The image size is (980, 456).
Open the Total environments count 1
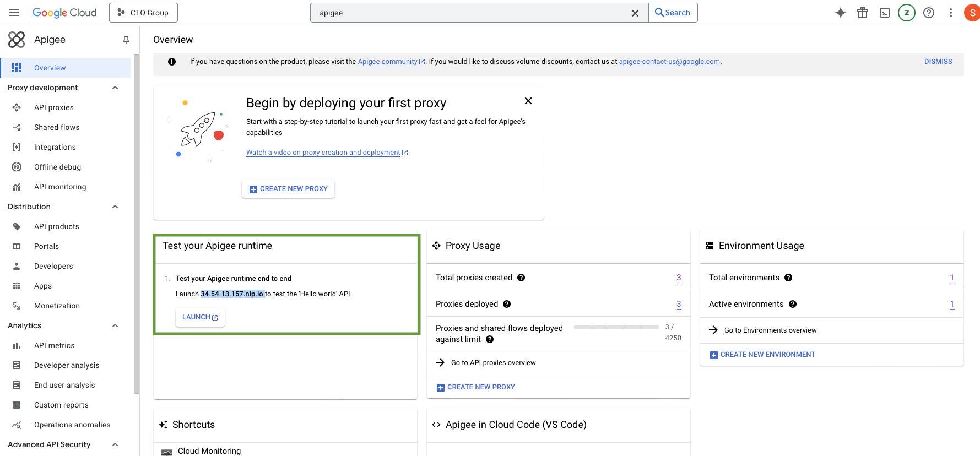click(x=952, y=278)
